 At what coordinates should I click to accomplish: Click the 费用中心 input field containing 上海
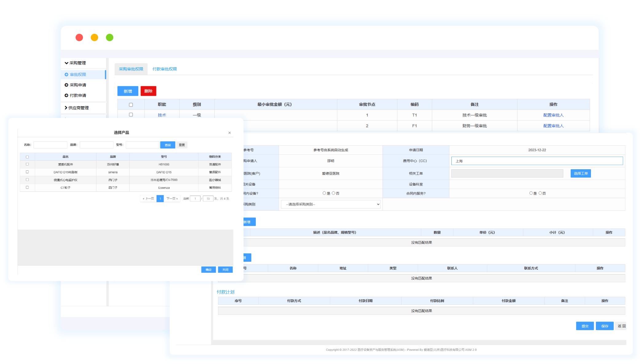tap(537, 161)
